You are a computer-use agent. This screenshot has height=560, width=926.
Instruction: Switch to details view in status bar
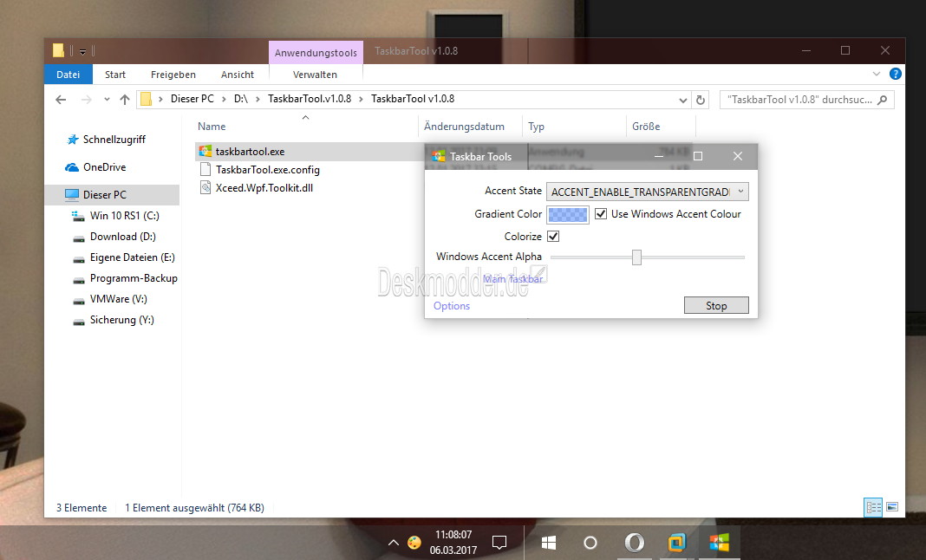873,507
